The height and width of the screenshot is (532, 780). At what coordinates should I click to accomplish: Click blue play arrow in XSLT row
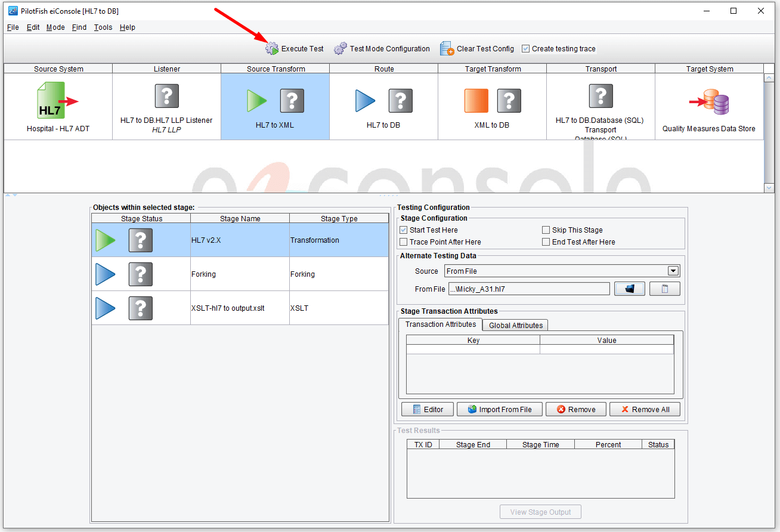(x=106, y=308)
